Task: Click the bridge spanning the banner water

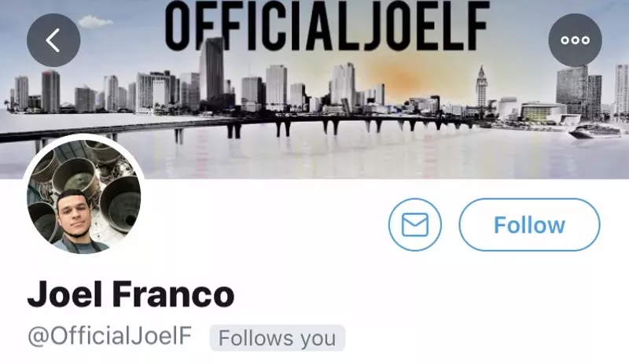Action: [x=241, y=127]
